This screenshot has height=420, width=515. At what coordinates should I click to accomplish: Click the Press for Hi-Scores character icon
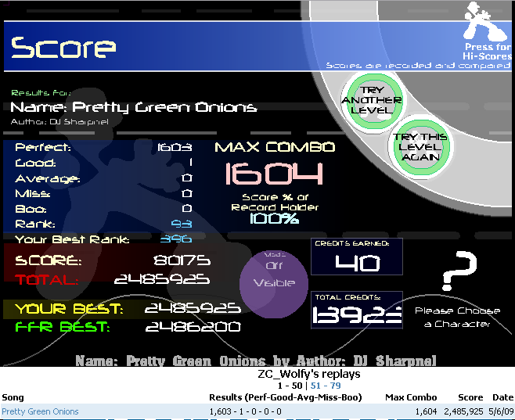coord(484,22)
